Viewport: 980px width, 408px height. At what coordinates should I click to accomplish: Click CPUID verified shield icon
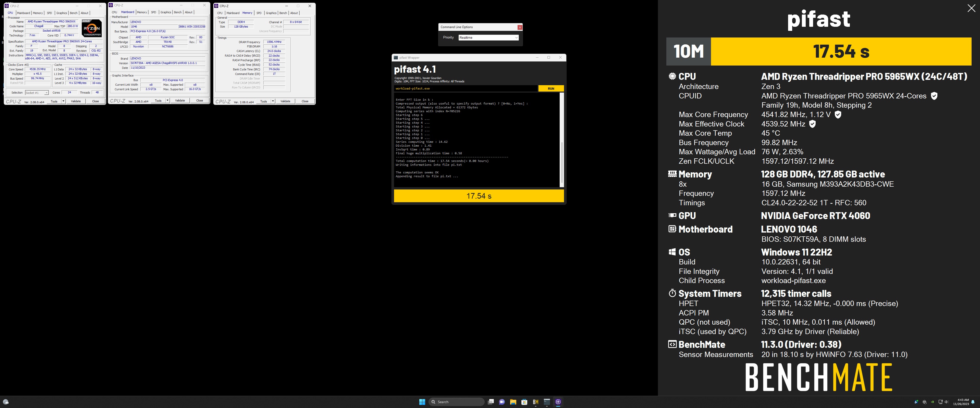click(x=934, y=96)
